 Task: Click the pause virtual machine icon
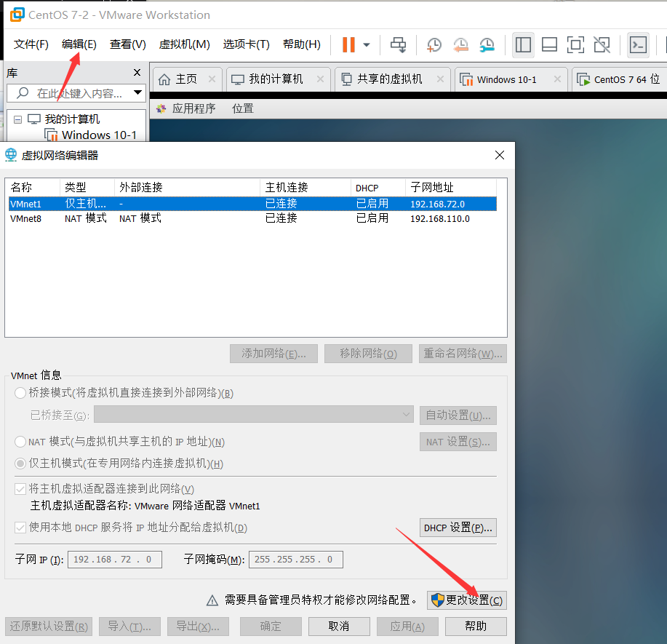(348, 44)
